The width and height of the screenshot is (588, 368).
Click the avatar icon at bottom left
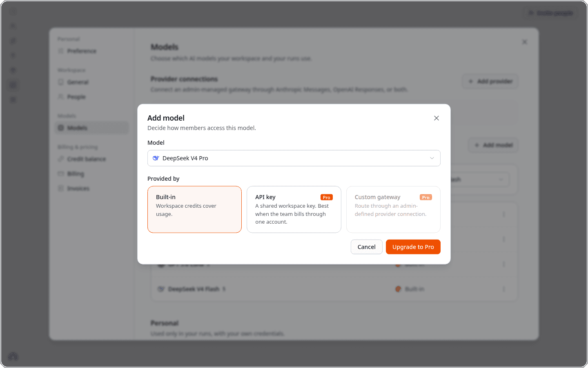[13, 357]
